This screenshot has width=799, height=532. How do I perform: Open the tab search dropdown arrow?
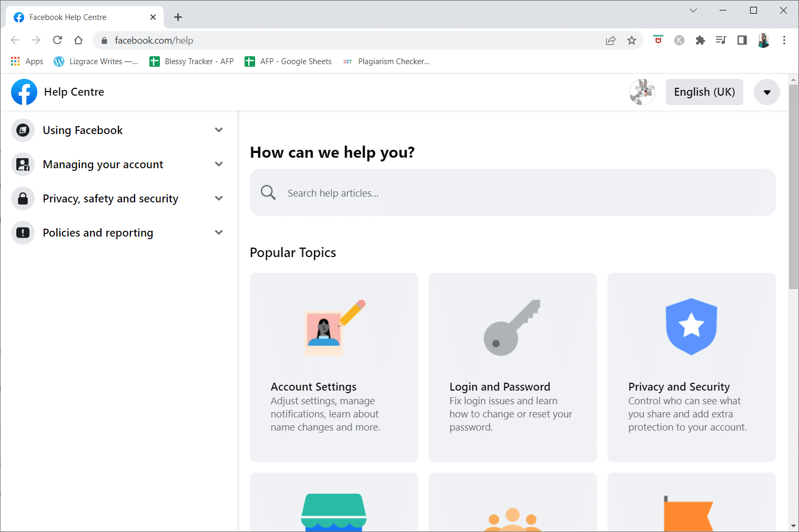(693, 11)
